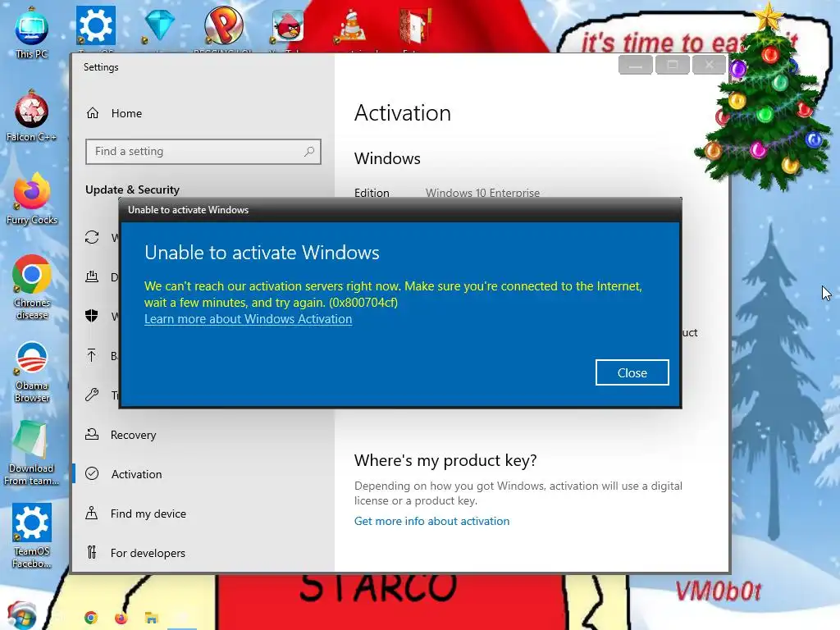Open the Peggle P desktop icon
The image size is (840, 630).
click(224, 25)
